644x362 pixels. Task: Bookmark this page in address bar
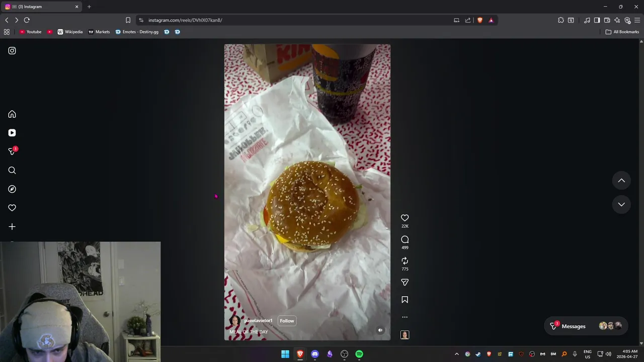pyautogui.click(x=128, y=20)
